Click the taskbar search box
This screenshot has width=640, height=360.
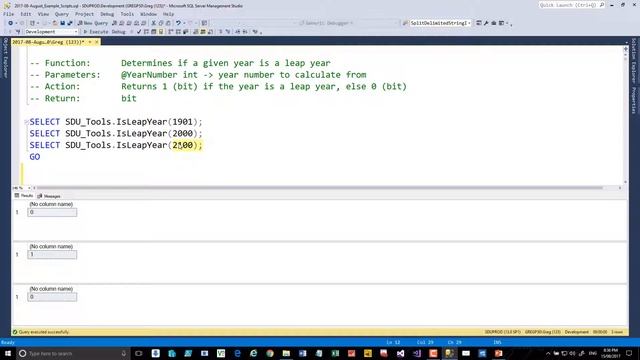[73, 353]
